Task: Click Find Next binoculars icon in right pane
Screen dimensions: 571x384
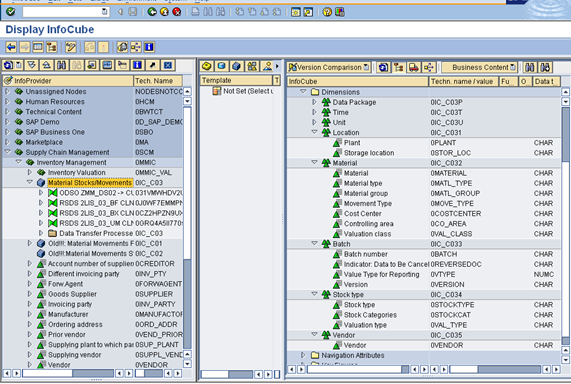Action: 545,67
